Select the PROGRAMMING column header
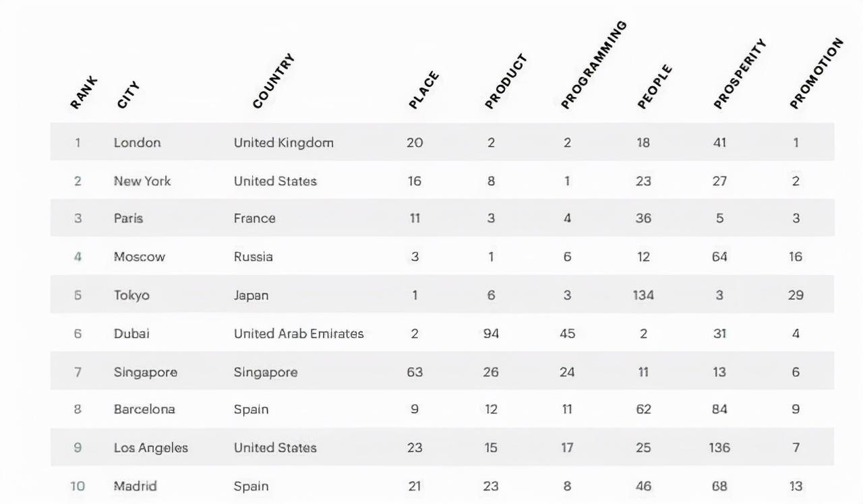 (x=594, y=65)
